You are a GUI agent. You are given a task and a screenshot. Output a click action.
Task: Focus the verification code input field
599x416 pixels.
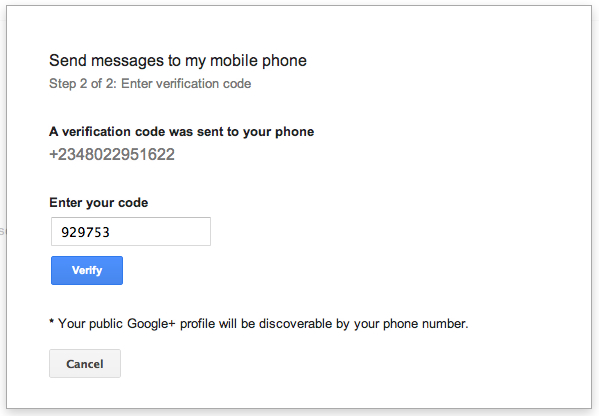tap(131, 231)
